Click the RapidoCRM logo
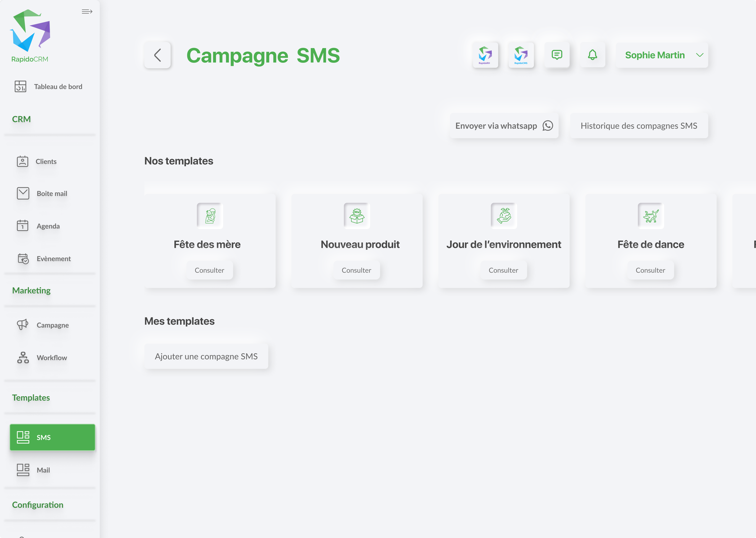 point(30,36)
